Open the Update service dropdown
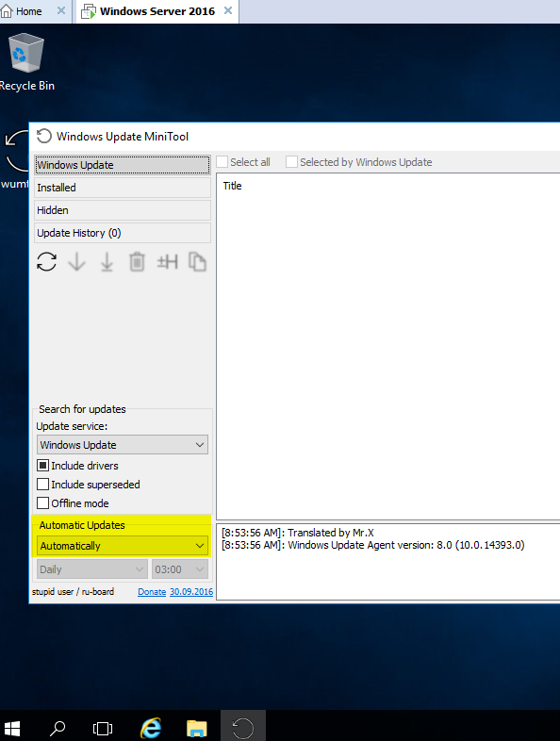The height and width of the screenshot is (741, 560). tap(123, 445)
